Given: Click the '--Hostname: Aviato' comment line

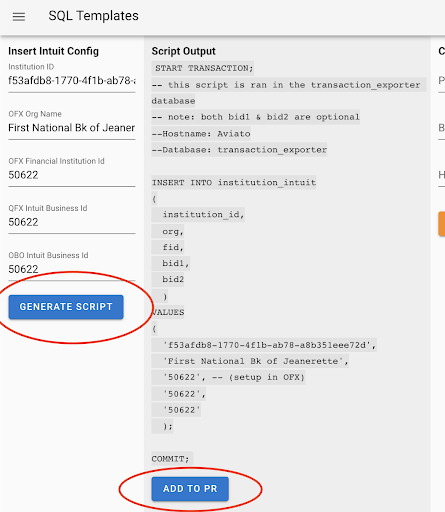Looking at the screenshot, I should (201, 134).
